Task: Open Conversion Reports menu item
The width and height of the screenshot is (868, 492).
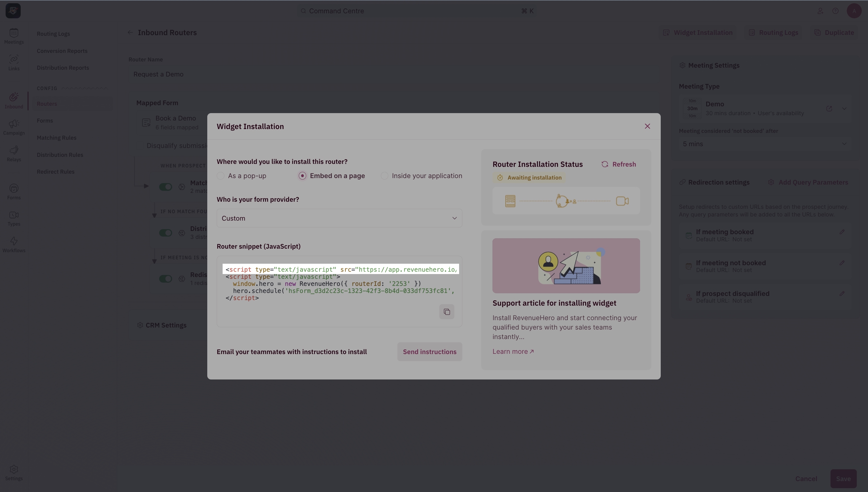Action: (x=62, y=51)
